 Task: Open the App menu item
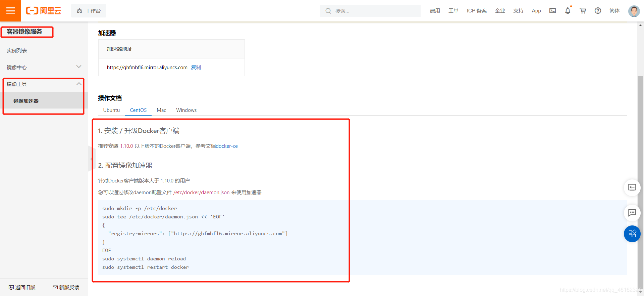click(536, 11)
